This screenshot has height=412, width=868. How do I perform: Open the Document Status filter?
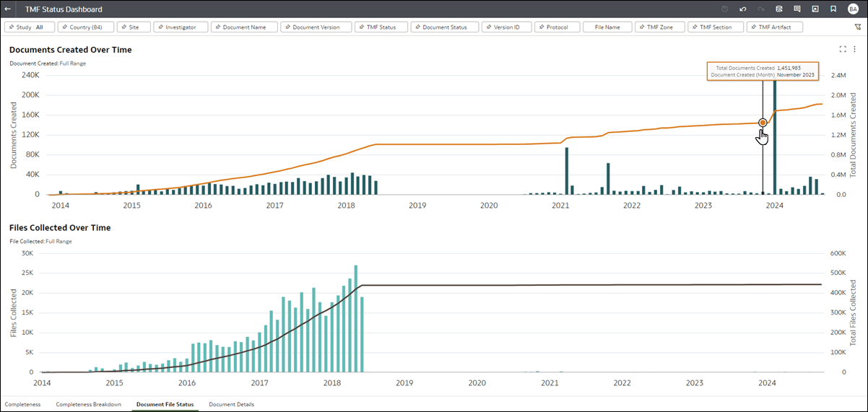444,27
